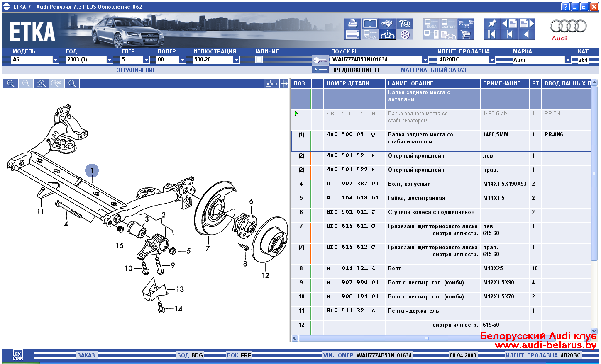Viewport: 601px width, 364px height.
Task: Go to next page document icon
Action: (x=527, y=24)
